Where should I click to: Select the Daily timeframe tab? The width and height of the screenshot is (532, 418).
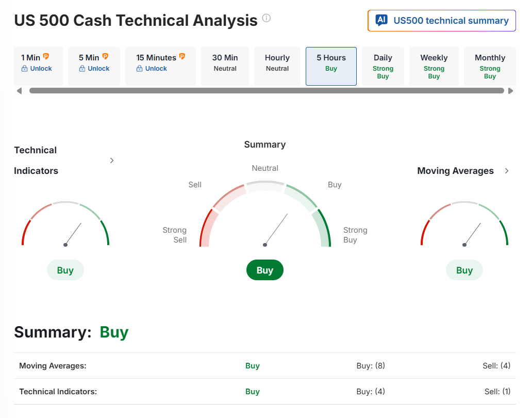383,66
